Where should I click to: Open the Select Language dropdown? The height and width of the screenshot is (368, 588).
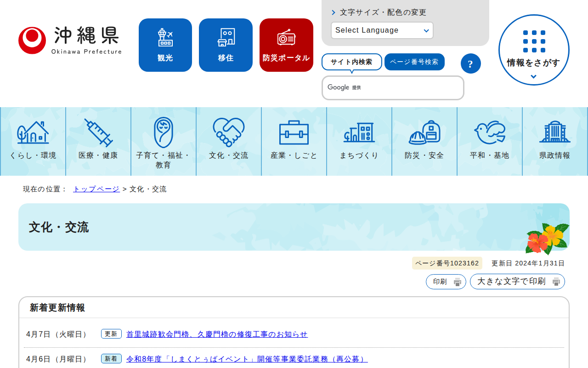(x=382, y=30)
